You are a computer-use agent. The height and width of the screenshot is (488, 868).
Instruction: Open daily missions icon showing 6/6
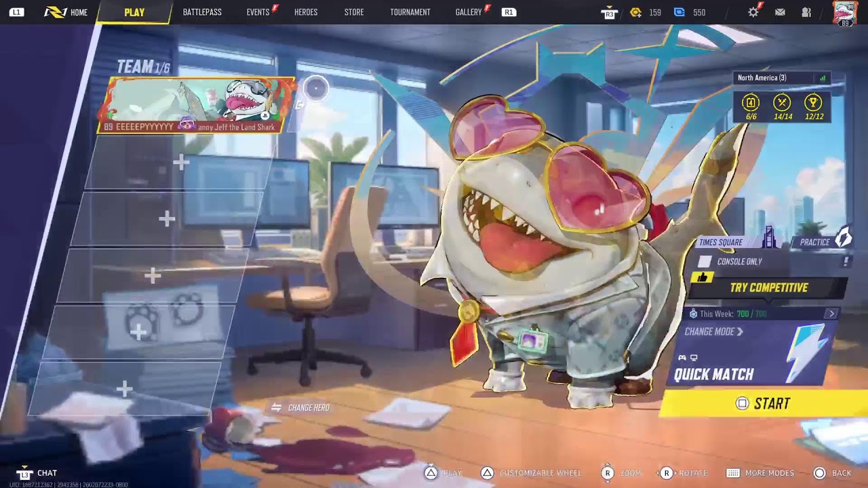tap(751, 102)
